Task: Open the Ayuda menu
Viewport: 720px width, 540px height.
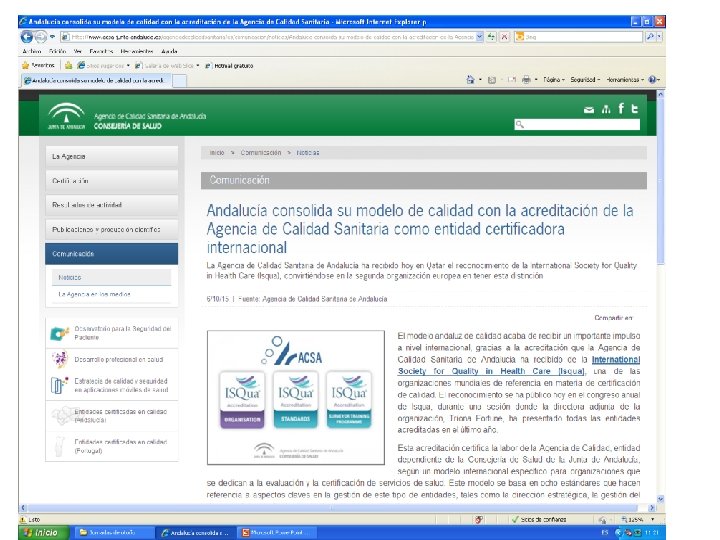Action: coord(169,51)
